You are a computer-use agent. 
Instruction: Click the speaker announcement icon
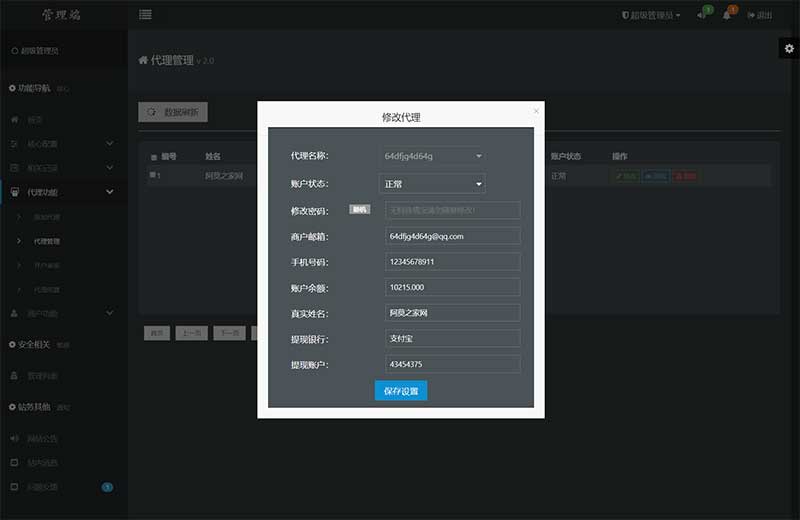[701, 16]
